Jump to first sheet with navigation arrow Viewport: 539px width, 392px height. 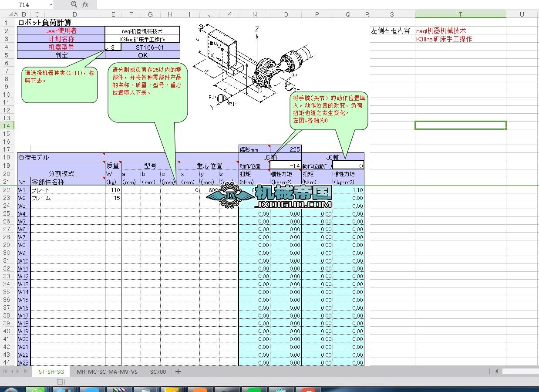[x=5, y=372]
